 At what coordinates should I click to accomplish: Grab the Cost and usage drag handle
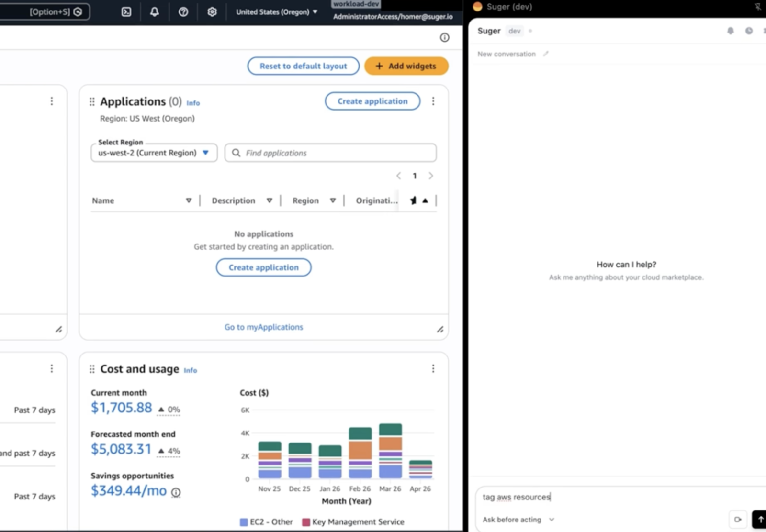[92, 369]
